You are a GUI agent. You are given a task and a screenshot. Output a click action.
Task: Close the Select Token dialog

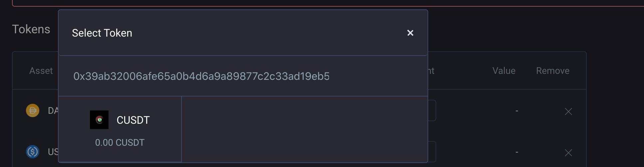[x=410, y=33]
